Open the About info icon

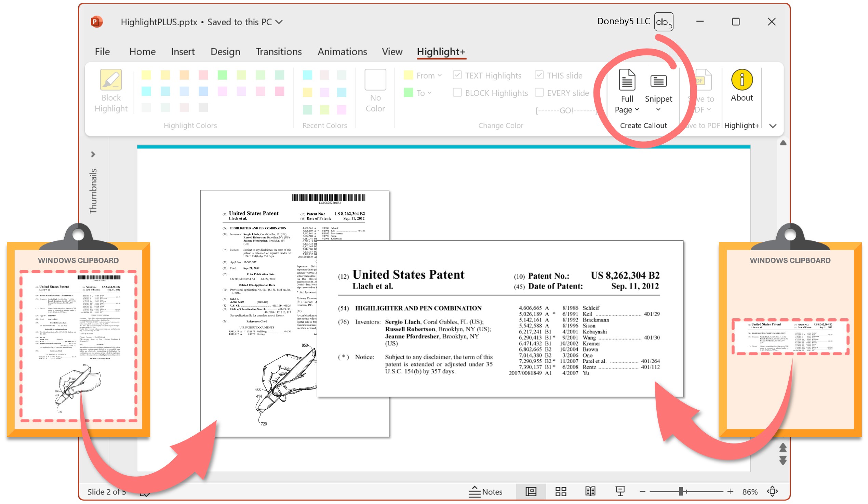point(742,80)
